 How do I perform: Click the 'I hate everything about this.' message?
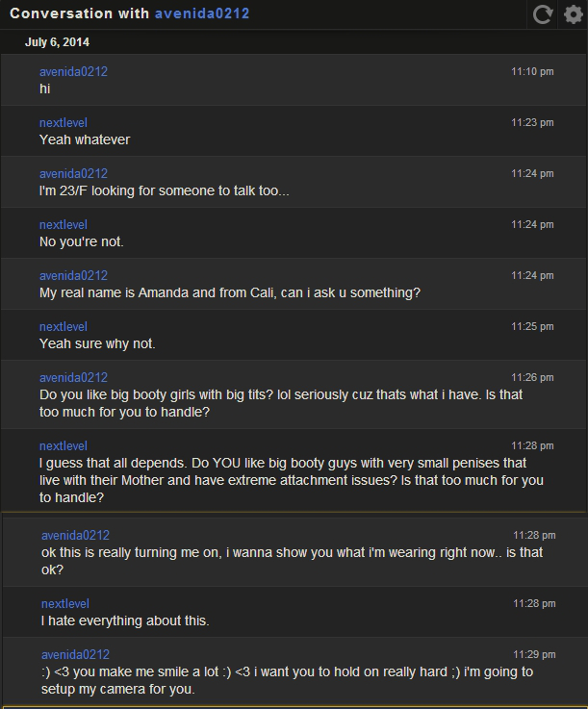[125, 620]
